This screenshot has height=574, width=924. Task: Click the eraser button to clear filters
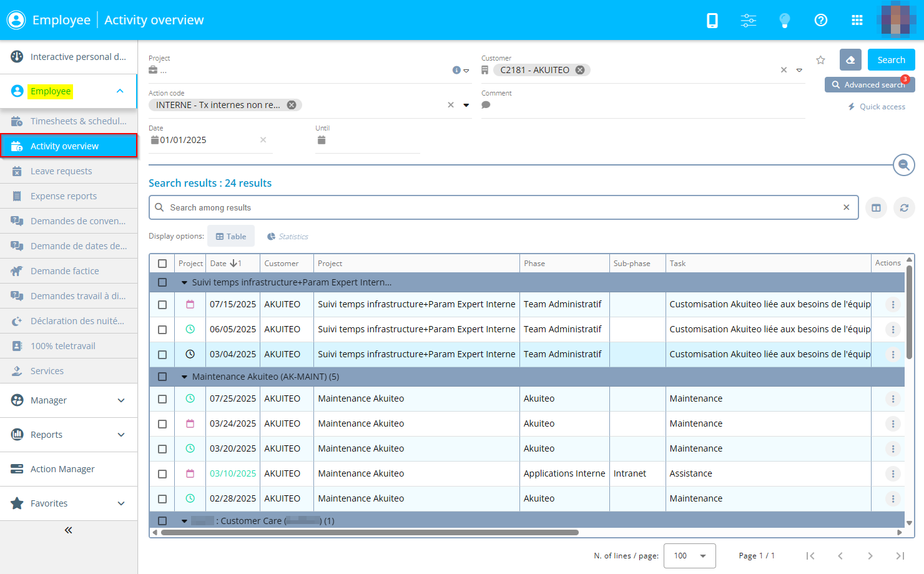click(x=850, y=60)
